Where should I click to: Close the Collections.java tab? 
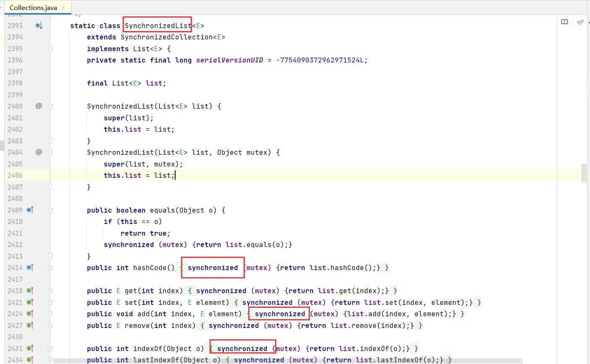(x=63, y=8)
